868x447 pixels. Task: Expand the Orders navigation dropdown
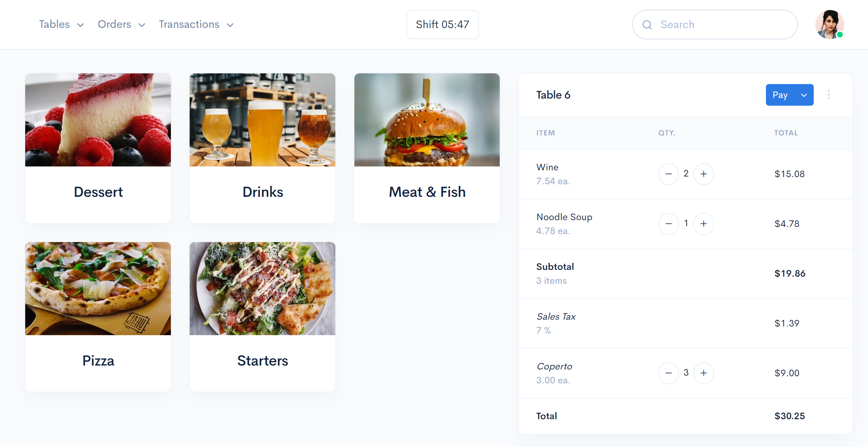120,24
